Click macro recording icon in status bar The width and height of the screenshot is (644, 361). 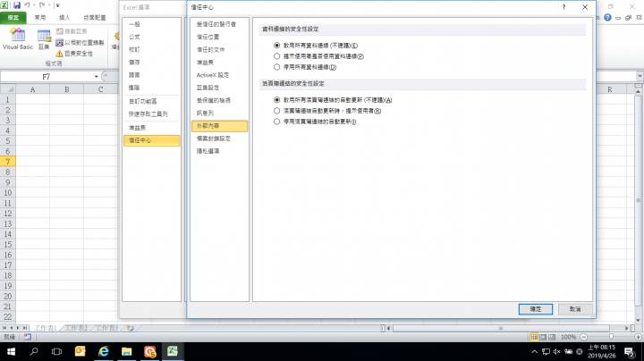click(28, 337)
